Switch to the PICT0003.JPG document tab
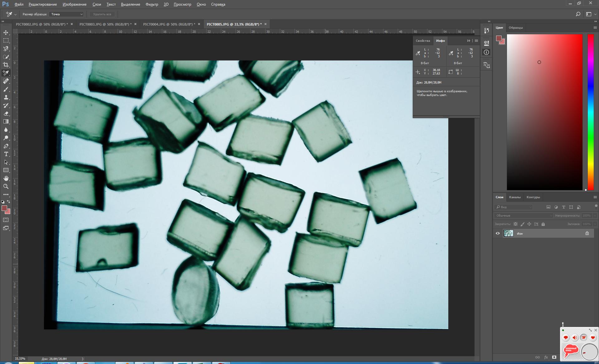599x364 pixels. pyautogui.click(x=105, y=24)
